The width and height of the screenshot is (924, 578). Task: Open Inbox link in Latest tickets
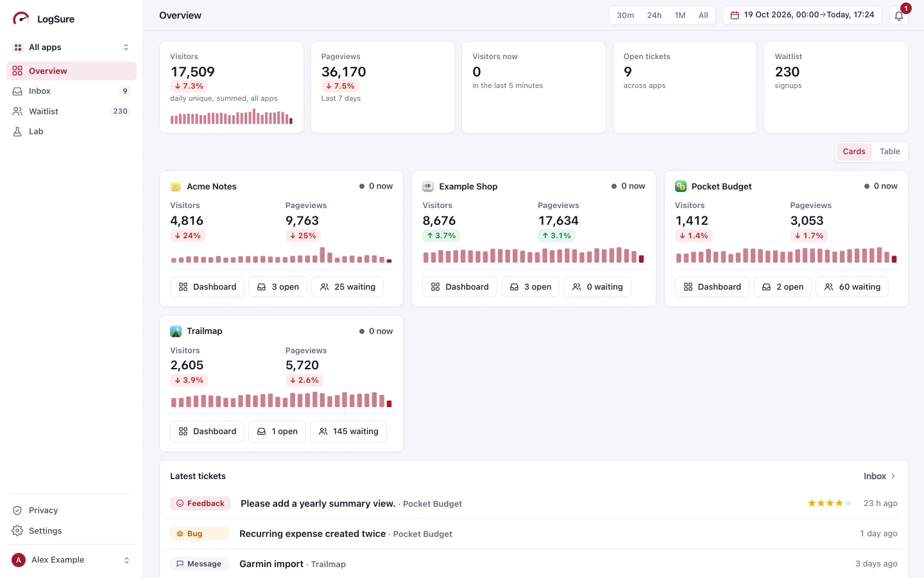880,477
